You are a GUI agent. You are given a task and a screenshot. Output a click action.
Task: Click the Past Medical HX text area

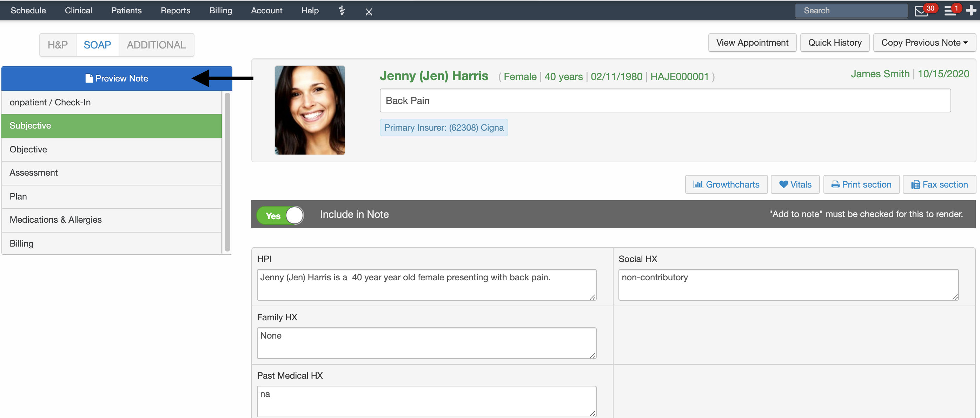tap(426, 401)
